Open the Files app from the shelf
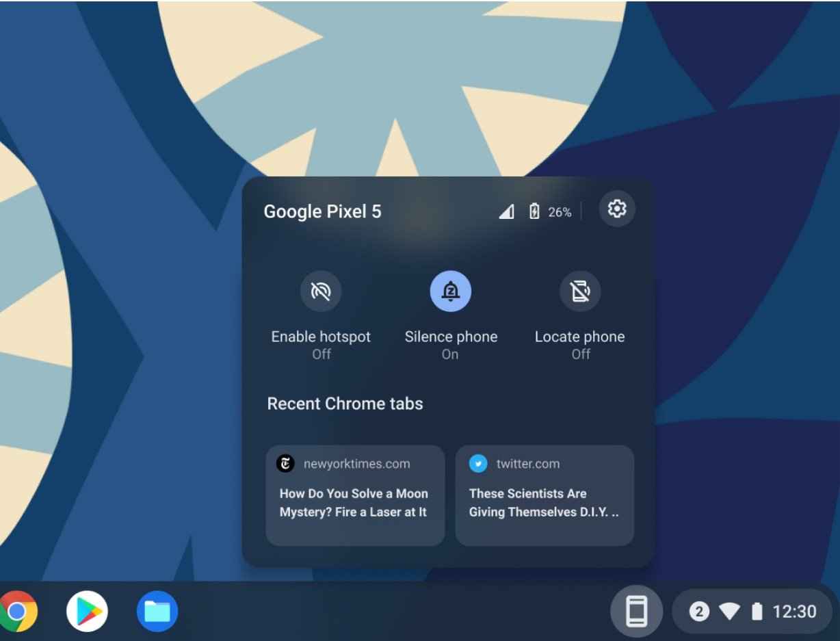Image resolution: width=840 pixels, height=641 pixels. point(157,611)
